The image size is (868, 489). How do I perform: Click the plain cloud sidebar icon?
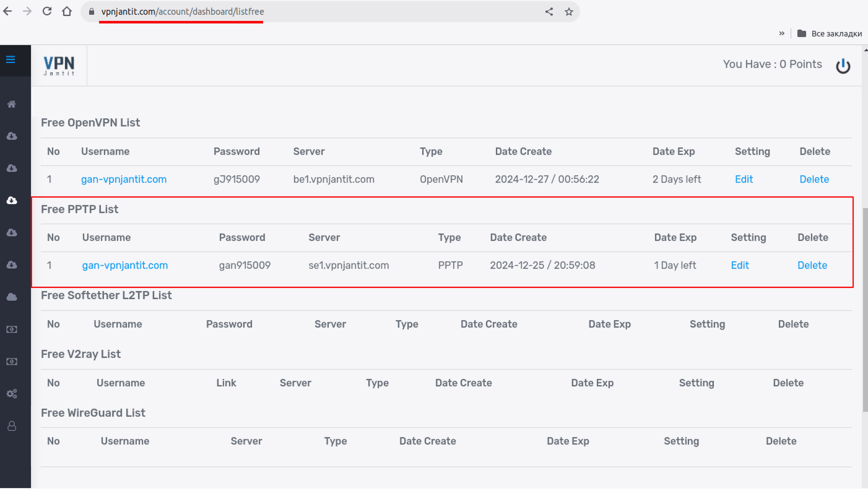coord(12,297)
